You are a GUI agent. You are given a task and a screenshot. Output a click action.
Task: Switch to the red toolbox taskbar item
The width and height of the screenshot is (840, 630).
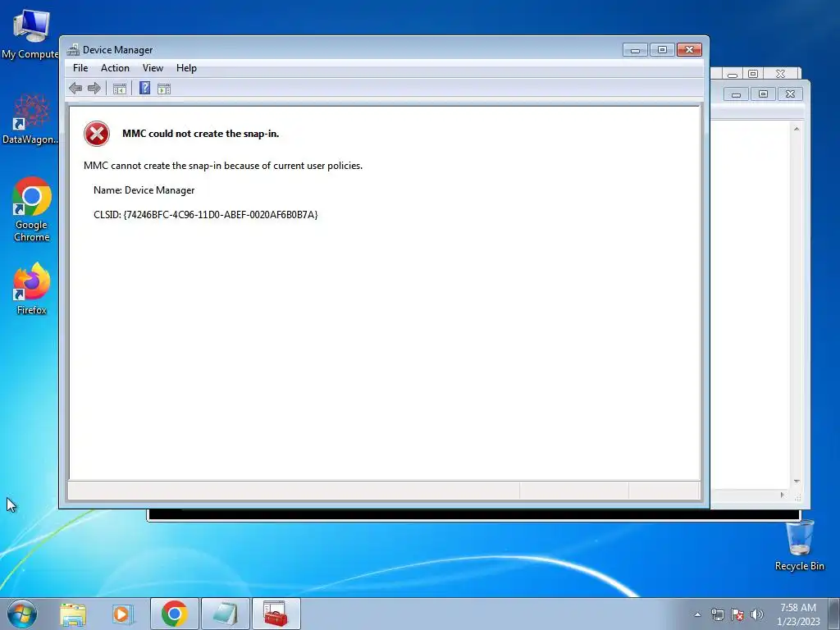tap(276, 614)
